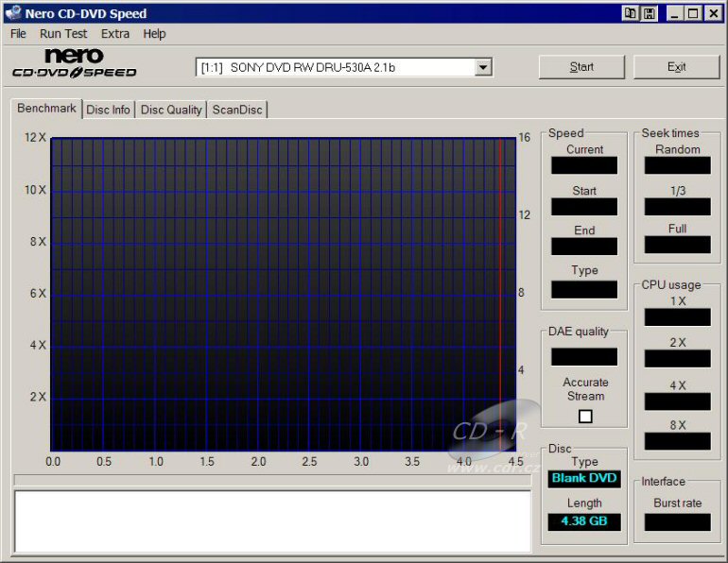
Task: Click the copy-to-clipboard icon in title bar
Action: (x=630, y=13)
